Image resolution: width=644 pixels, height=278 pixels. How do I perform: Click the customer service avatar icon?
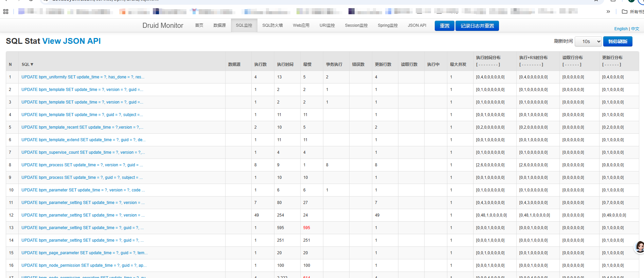click(639, 247)
